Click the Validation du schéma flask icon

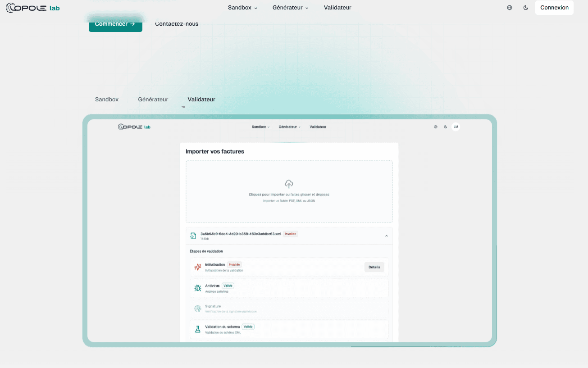pyautogui.click(x=197, y=329)
